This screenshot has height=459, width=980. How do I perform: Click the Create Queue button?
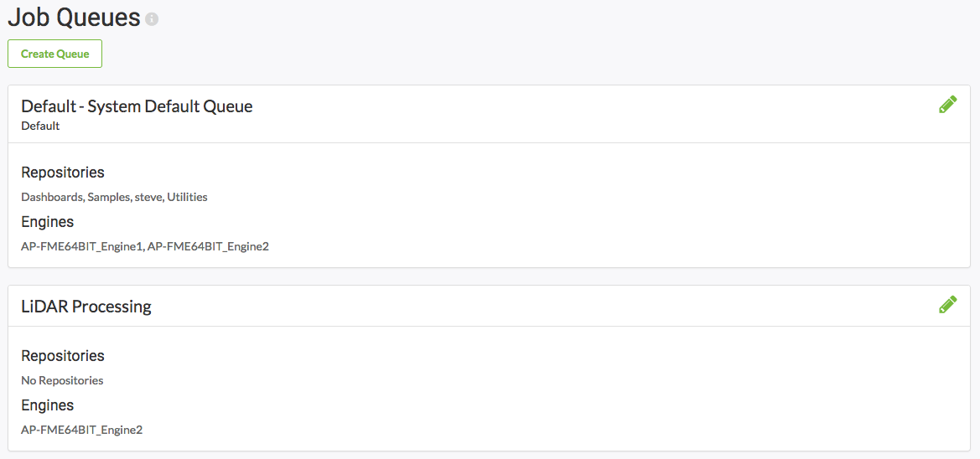(55, 54)
